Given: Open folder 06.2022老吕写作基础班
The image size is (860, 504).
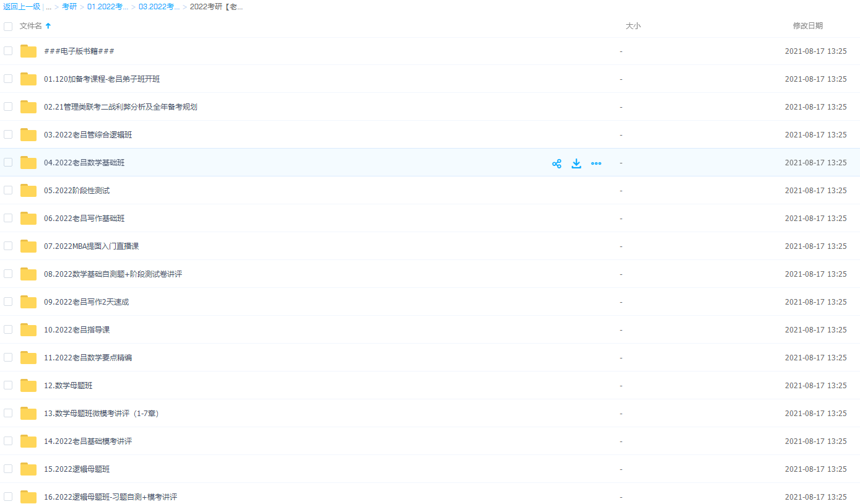Looking at the screenshot, I should tap(84, 219).
